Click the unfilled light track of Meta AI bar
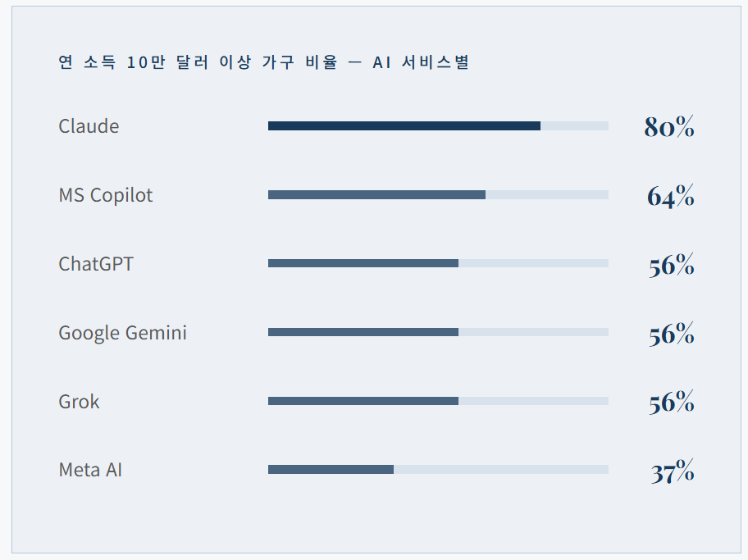Screen dimensions: 748x560 click(501, 470)
